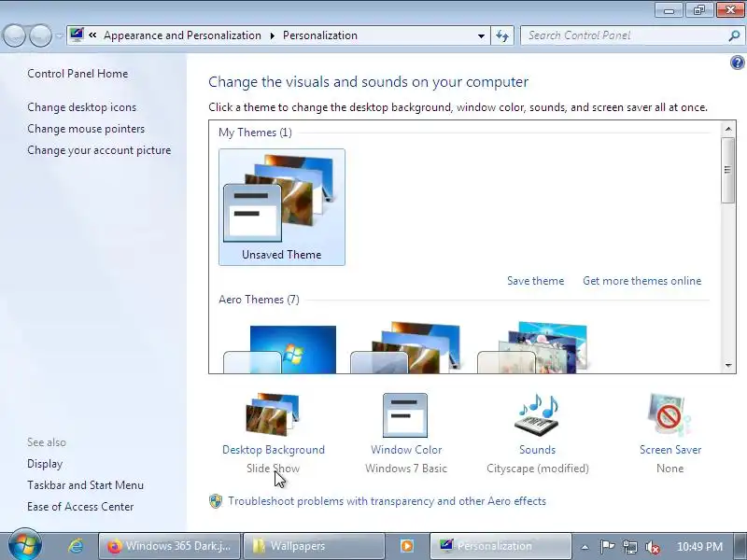Click the Help question mark icon
Image resolution: width=747 pixels, height=560 pixels.
[x=738, y=63]
